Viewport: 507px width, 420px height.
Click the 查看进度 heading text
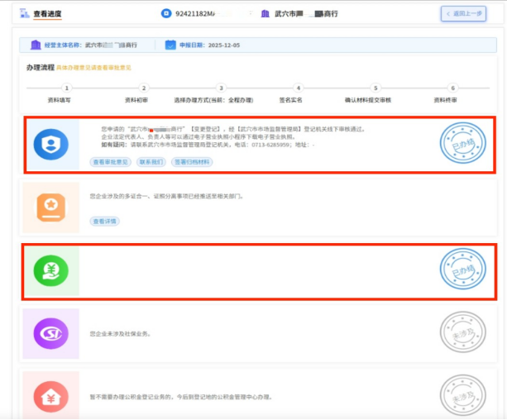(x=47, y=14)
